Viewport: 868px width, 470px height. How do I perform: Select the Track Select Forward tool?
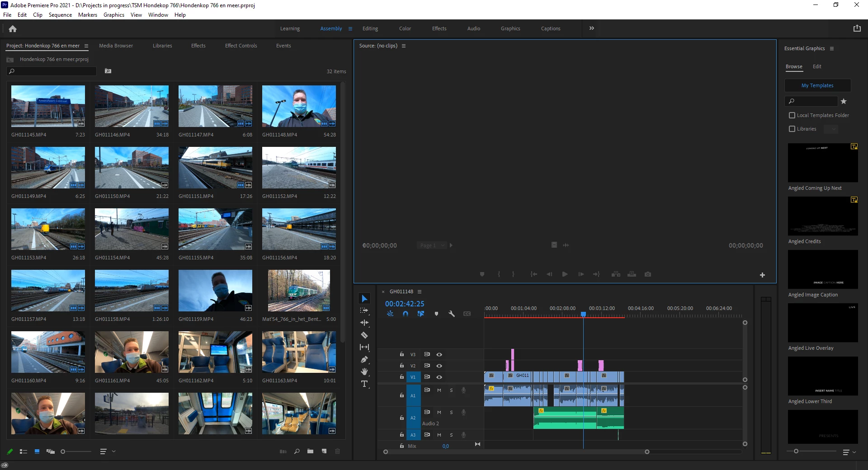(364, 311)
